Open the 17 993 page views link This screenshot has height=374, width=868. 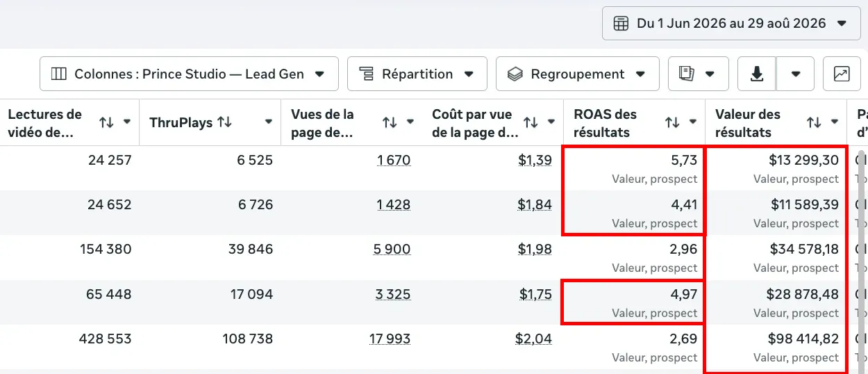(390, 339)
